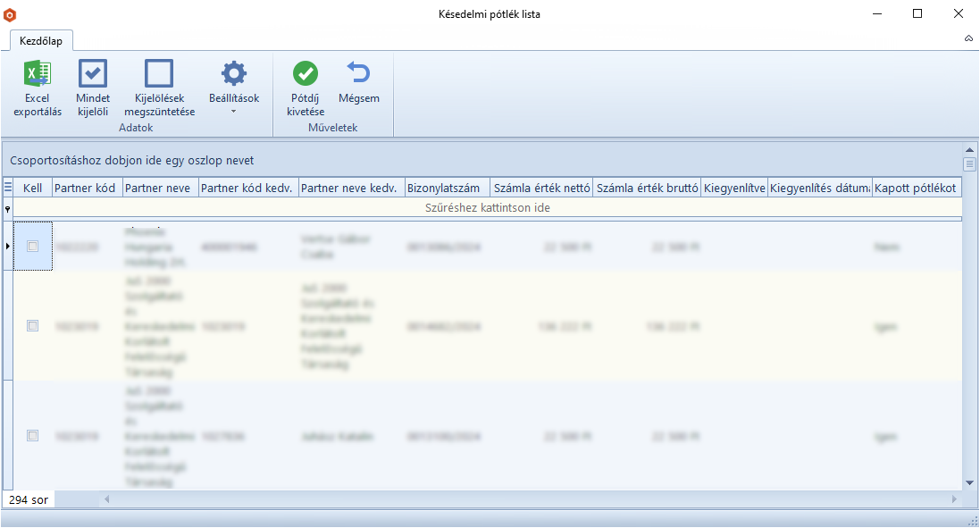Enable the Kell checkbox in the third row
The height and width of the screenshot is (528, 980).
click(33, 436)
